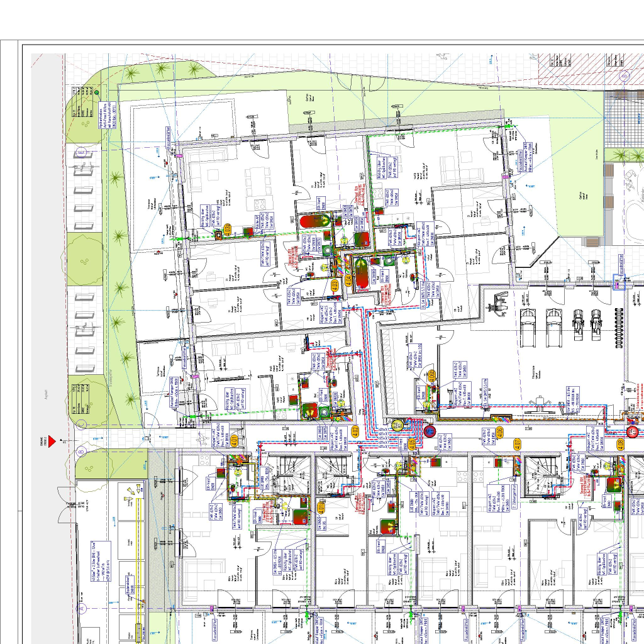
Task: Select the yellow 4.04 riser marker
Action: click(348, 279)
